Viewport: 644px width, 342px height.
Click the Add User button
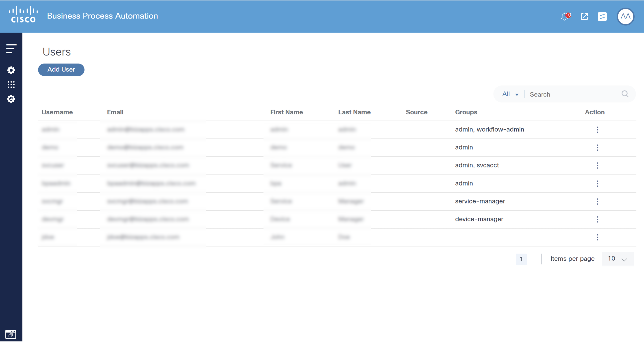tap(61, 70)
